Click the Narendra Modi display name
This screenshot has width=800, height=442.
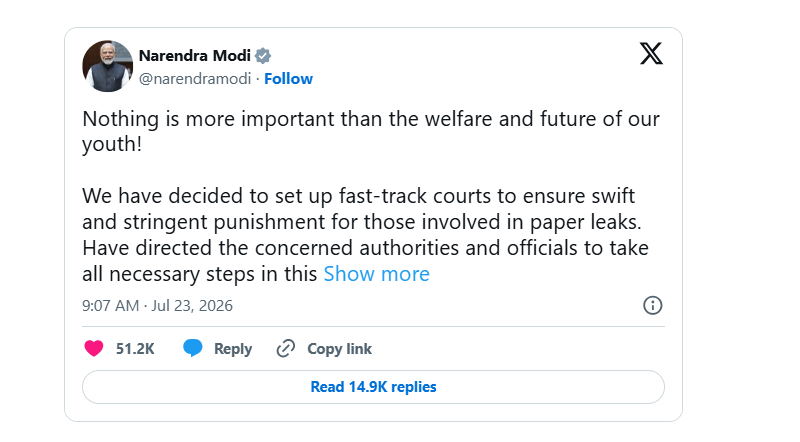[x=194, y=56]
